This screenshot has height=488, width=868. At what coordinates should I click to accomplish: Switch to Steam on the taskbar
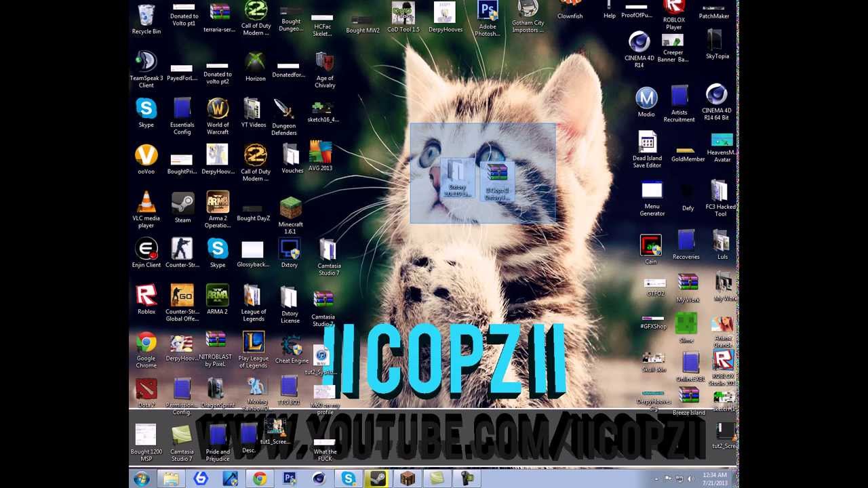click(378, 479)
